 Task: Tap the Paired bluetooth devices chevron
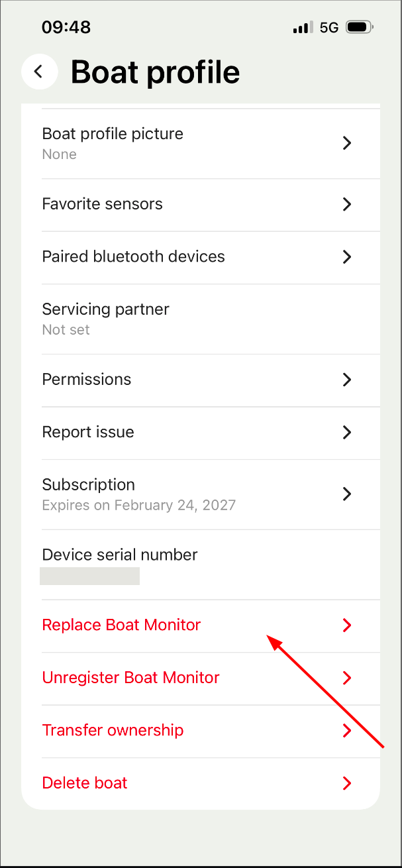[x=346, y=257]
